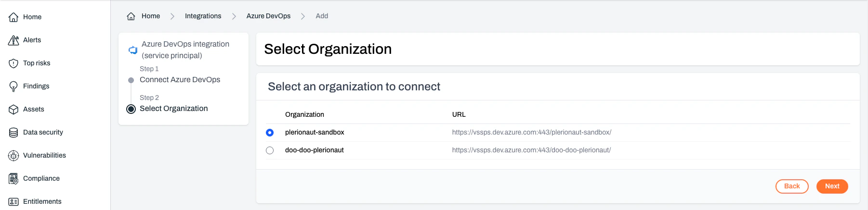Open Entitlements in the sidebar

[x=42, y=201]
